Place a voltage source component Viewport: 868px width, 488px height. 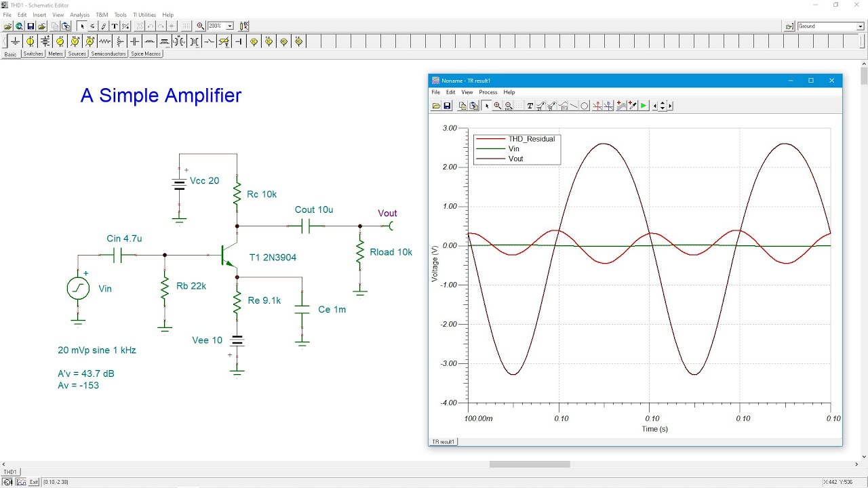click(30, 41)
